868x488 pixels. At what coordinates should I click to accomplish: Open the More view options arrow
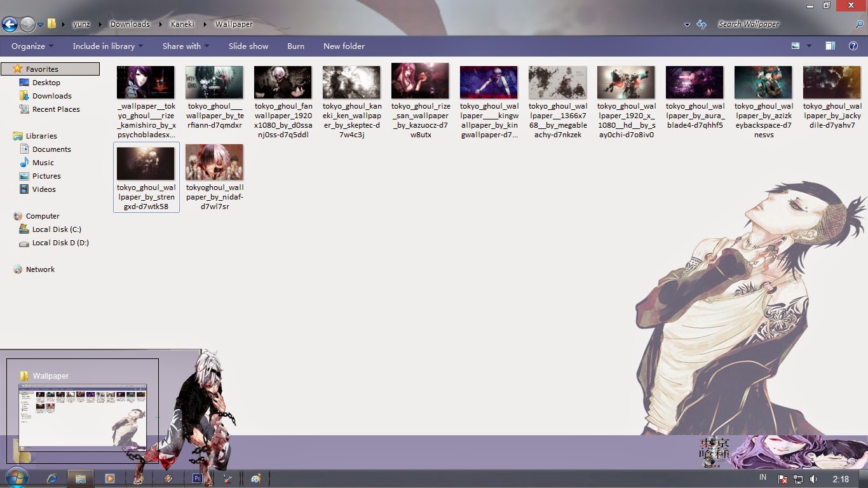click(x=809, y=46)
